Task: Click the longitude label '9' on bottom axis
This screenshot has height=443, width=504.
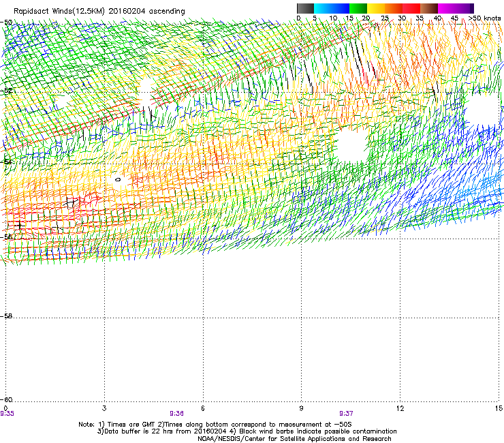Action: 301,408
